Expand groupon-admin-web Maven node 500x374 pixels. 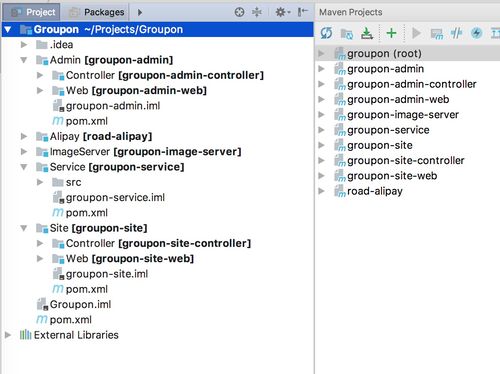pos(321,99)
